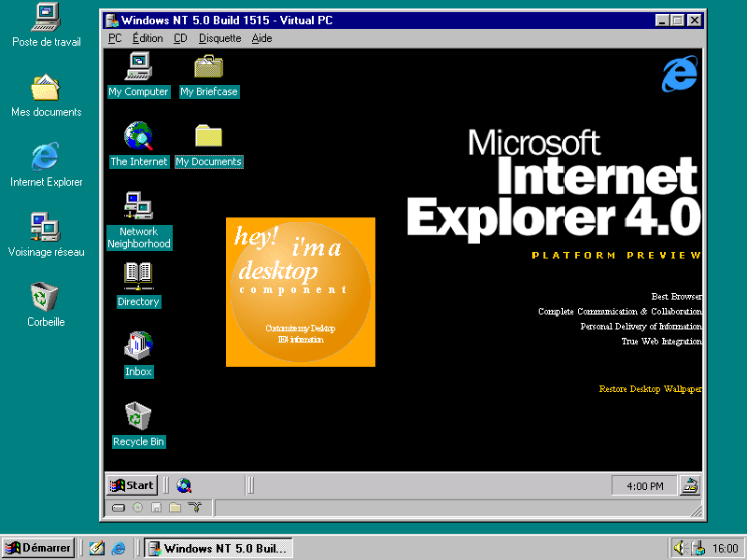Select the Network Neighborhood icon

click(x=138, y=205)
